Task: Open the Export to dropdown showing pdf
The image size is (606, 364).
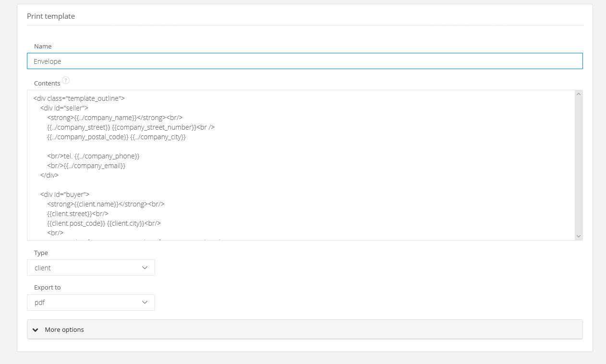Action: 91,303
